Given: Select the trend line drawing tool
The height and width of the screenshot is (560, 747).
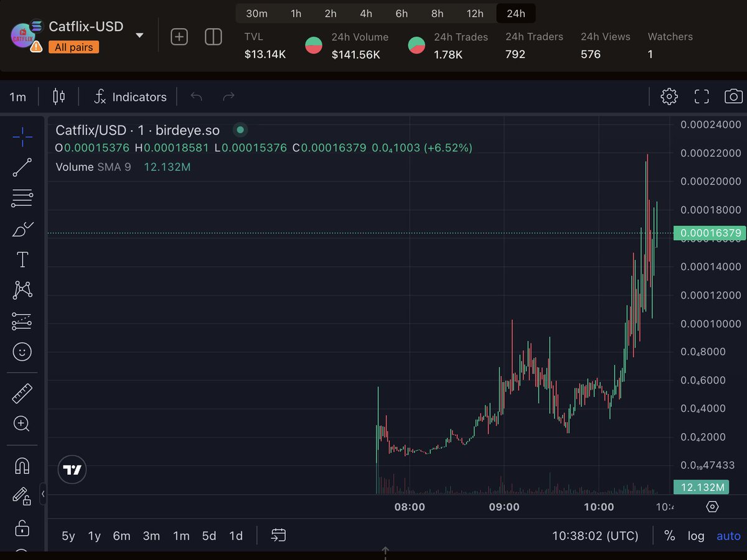Looking at the screenshot, I should [22, 167].
